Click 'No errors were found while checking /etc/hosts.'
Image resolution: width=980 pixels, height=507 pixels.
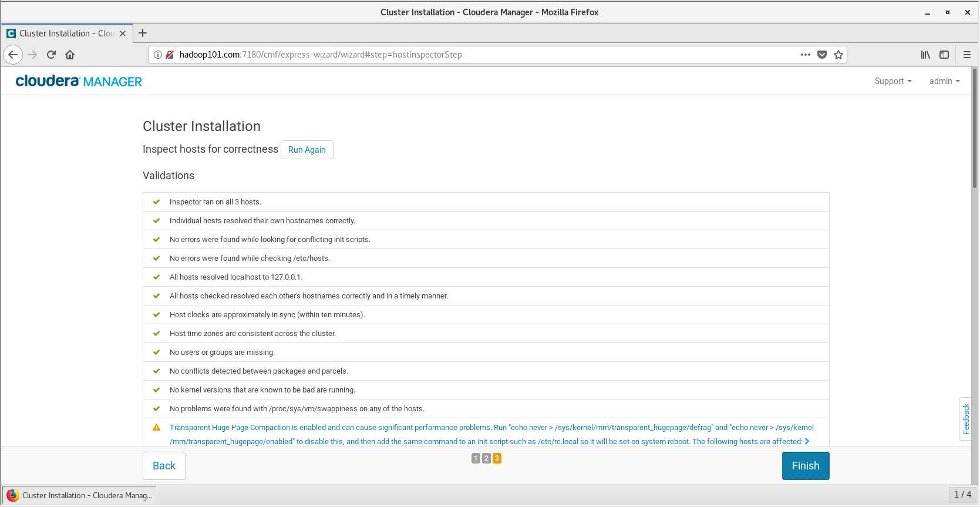coord(250,258)
